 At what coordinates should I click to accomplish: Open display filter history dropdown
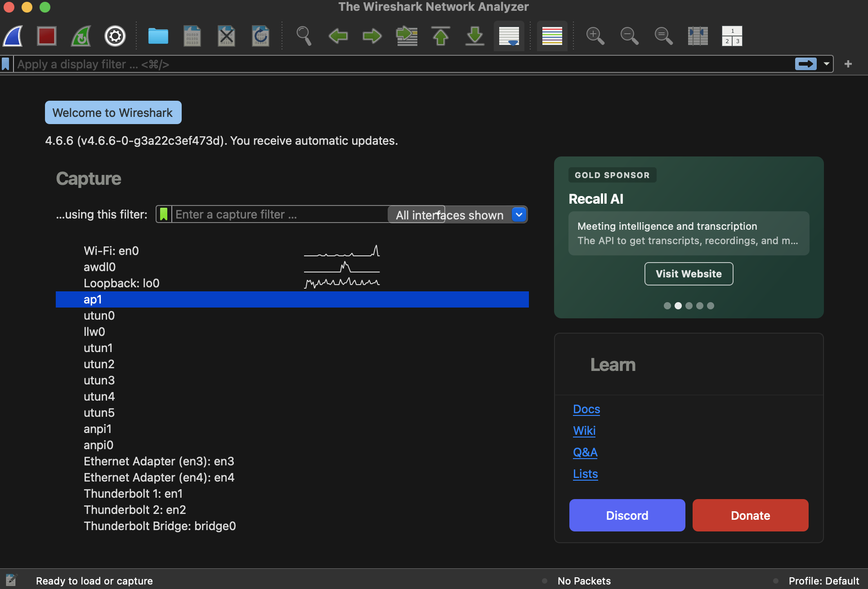827,64
